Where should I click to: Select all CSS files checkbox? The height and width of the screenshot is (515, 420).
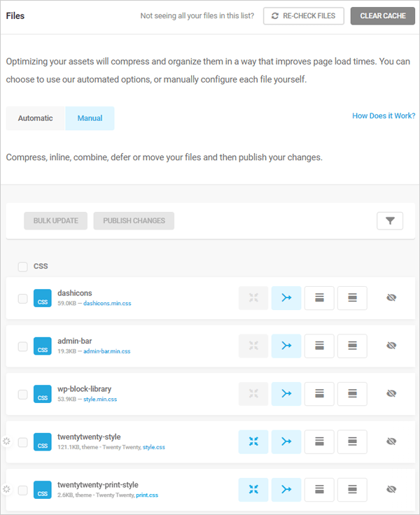23,267
